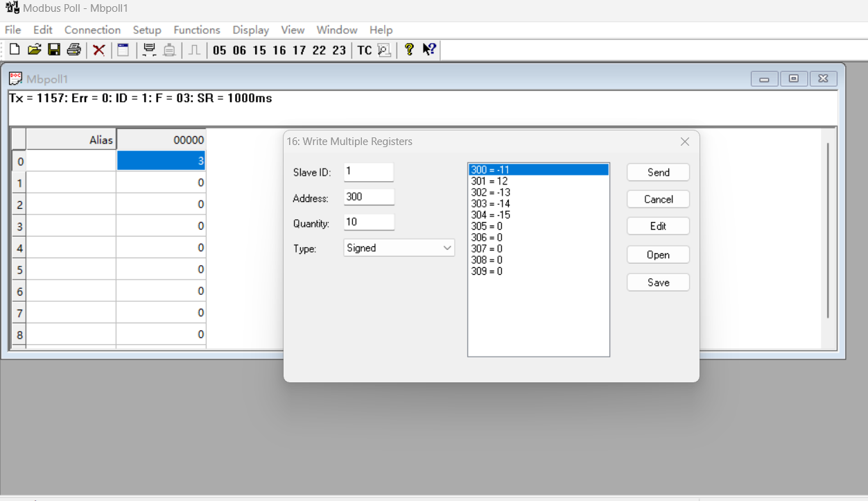Click the red X delete icon
868x501 pixels.
click(99, 50)
